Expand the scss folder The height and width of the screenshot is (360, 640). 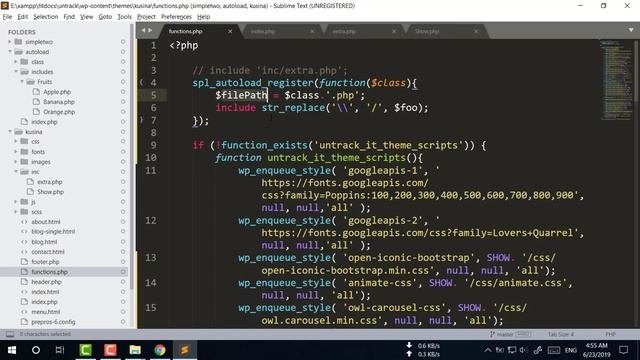pyautogui.click(x=16, y=212)
